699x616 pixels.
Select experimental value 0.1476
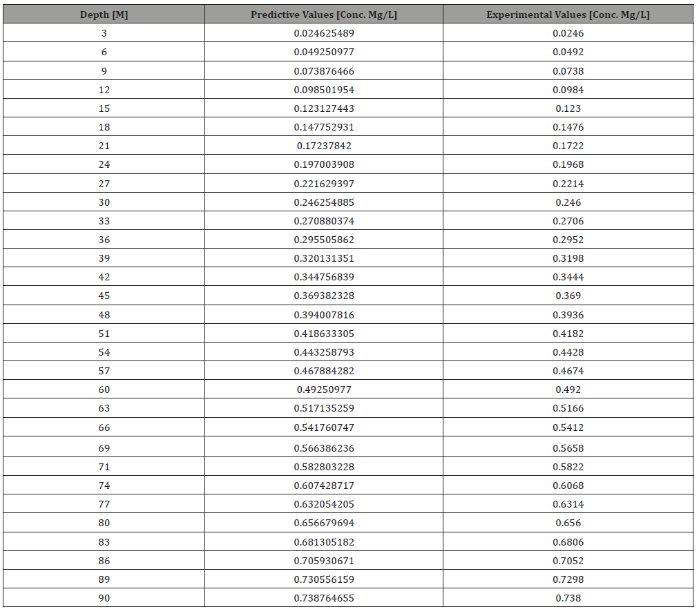[x=568, y=128]
